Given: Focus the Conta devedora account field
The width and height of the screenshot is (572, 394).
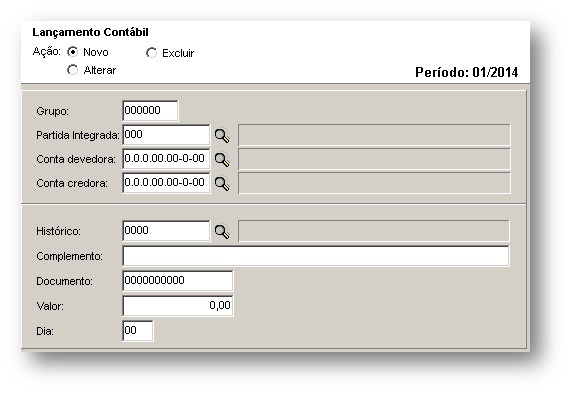Looking at the screenshot, I should click(x=166, y=159).
